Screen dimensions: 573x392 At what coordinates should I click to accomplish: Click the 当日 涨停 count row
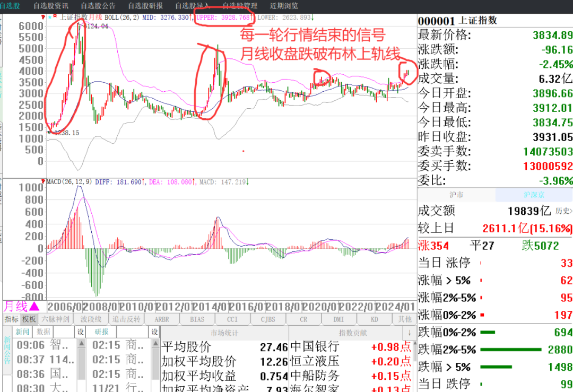click(x=495, y=263)
